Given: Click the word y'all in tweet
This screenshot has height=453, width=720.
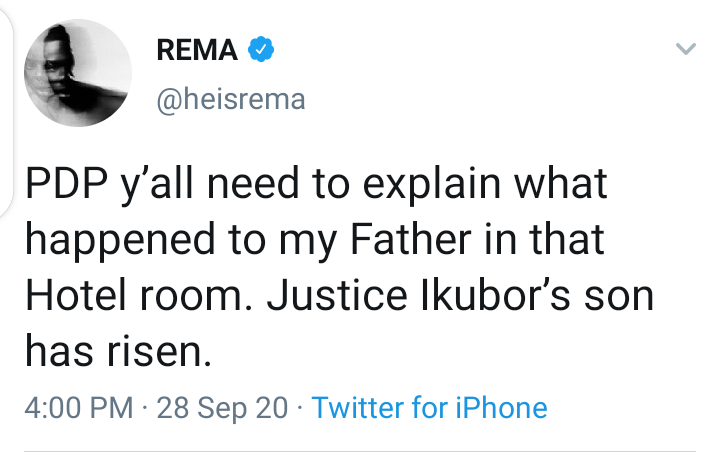Looking at the screenshot, I should click(155, 184).
